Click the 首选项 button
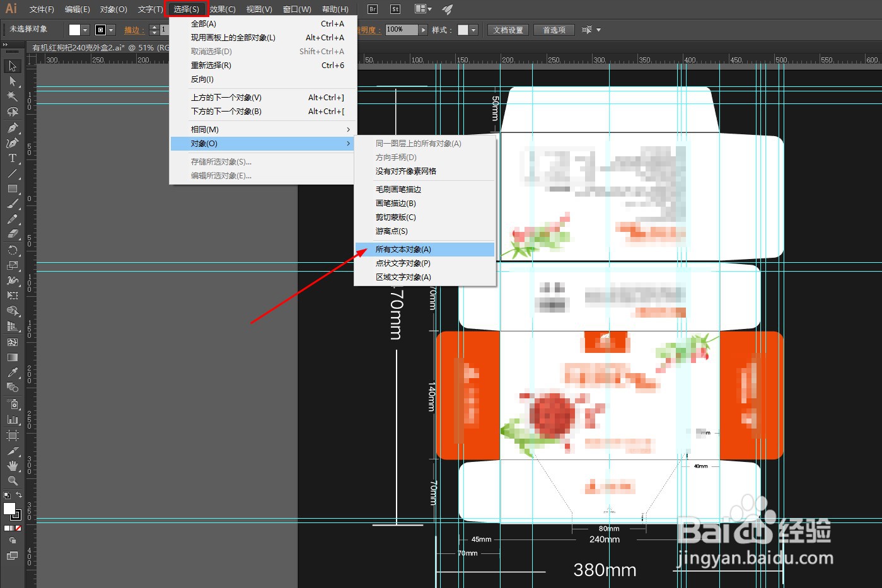 pos(554,30)
